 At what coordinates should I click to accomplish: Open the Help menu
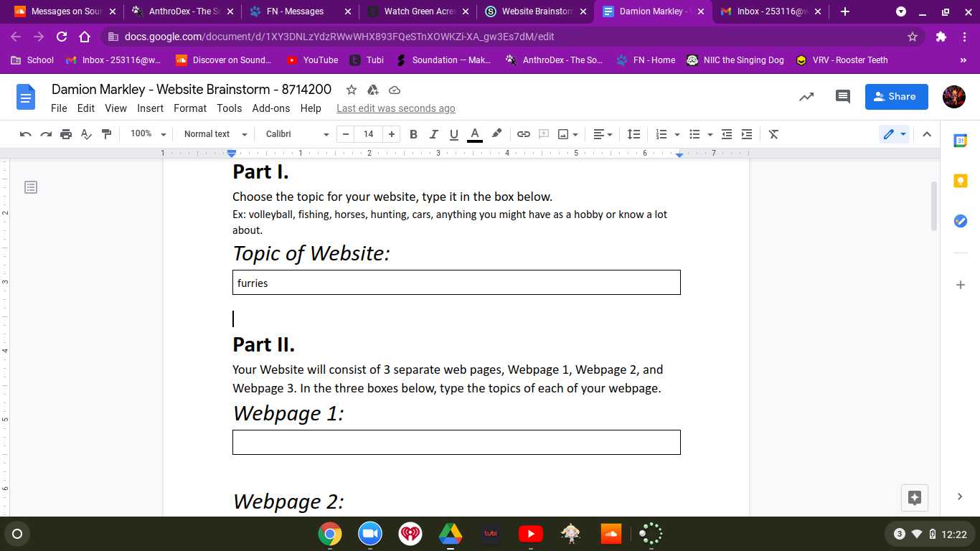click(x=311, y=108)
